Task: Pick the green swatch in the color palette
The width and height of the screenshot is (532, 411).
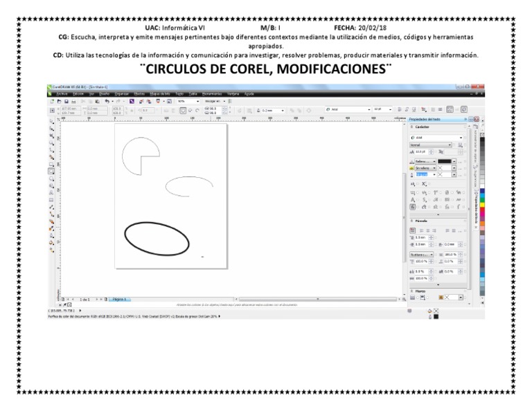Action: 482,201
